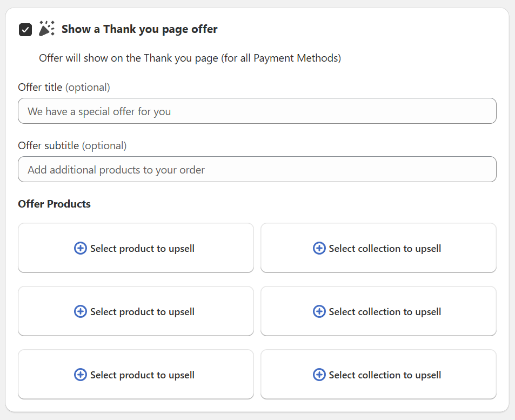Open third-row Select product to upsell text

point(142,375)
